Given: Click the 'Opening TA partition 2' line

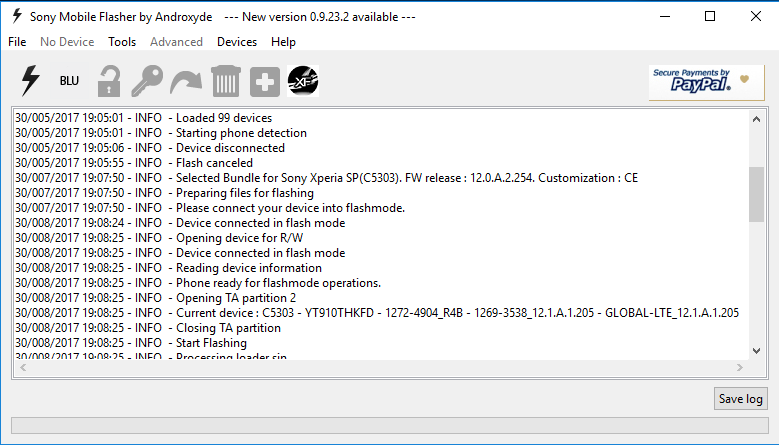Looking at the screenshot, I should coord(156,297).
